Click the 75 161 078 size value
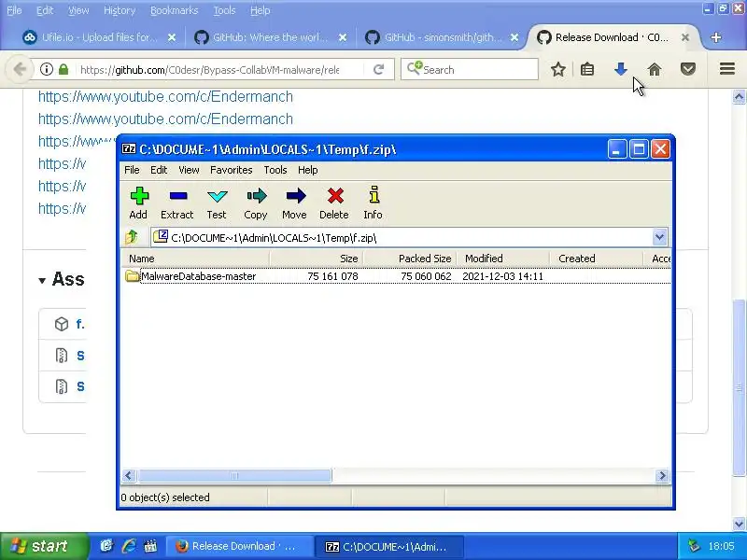 click(332, 276)
